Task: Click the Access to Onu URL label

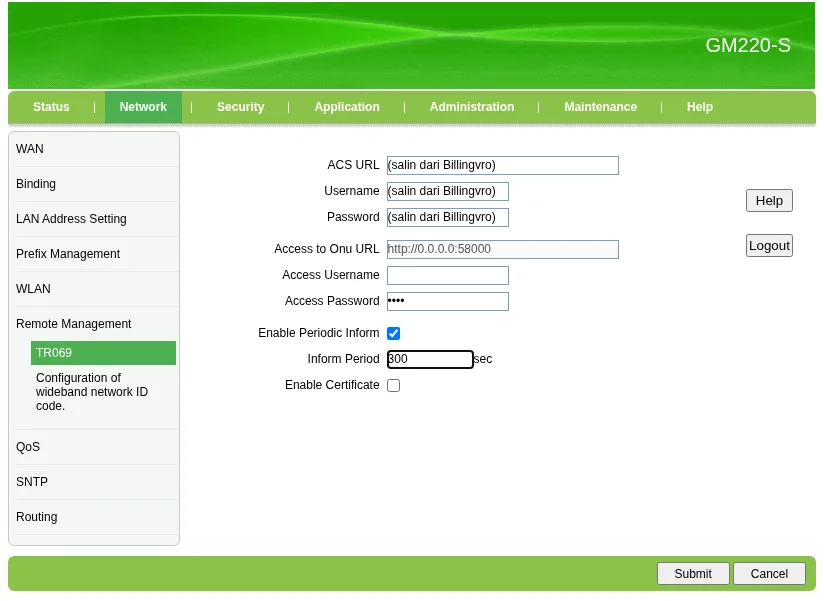Action: pos(326,249)
